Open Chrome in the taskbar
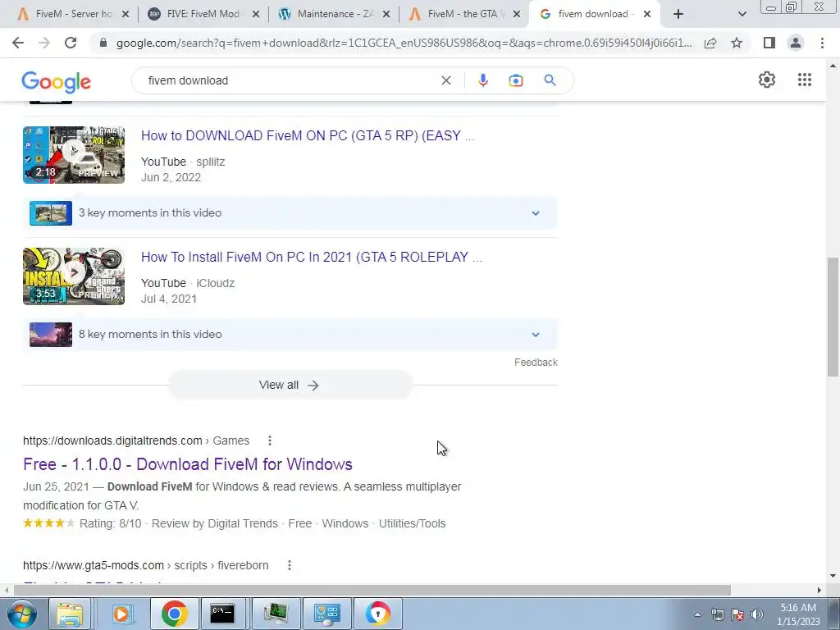 click(174, 614)
